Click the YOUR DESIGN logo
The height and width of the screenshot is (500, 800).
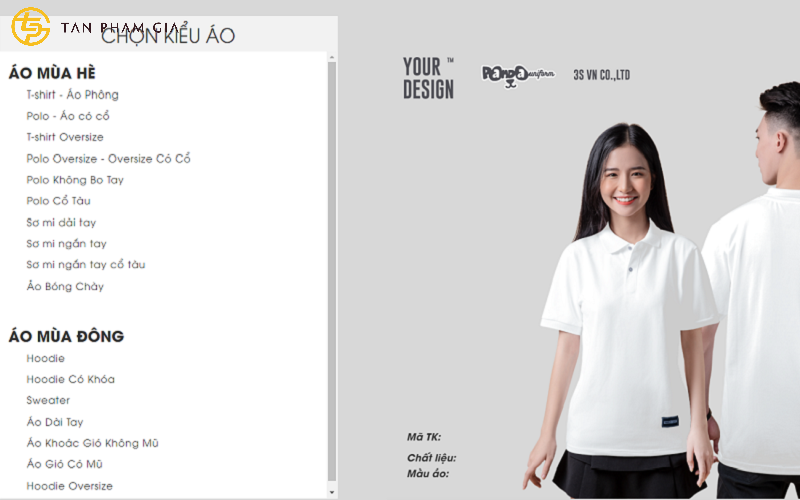pos(428,78)
